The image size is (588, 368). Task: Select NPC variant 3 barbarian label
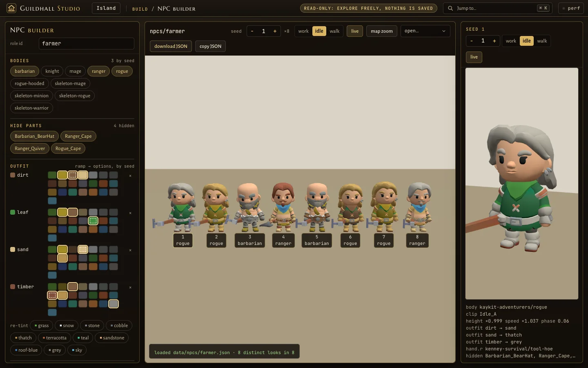tap(250, 240)
